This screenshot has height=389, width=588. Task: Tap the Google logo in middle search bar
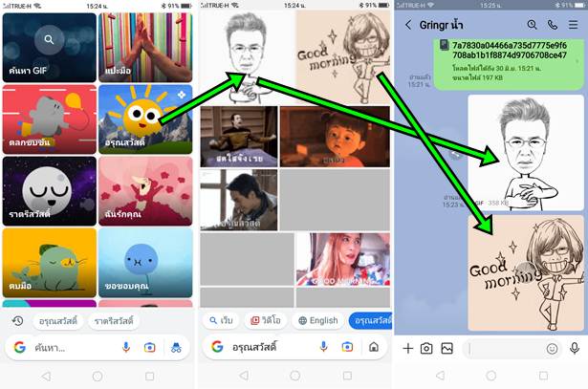(217, 347)
